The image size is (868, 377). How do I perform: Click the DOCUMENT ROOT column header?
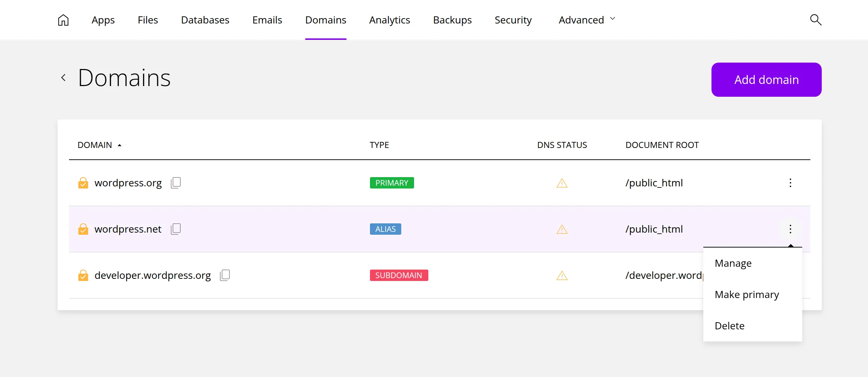(x=662, y=145)
